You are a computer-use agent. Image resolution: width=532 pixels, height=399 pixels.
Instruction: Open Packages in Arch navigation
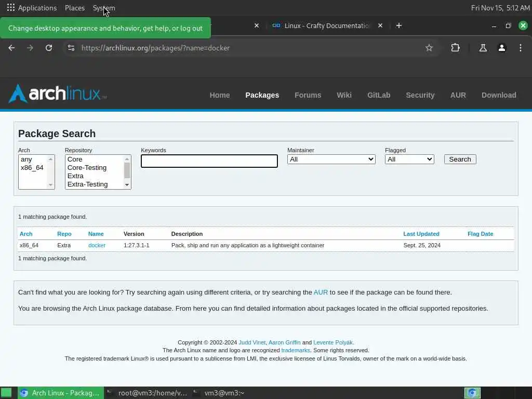point(262,95)
